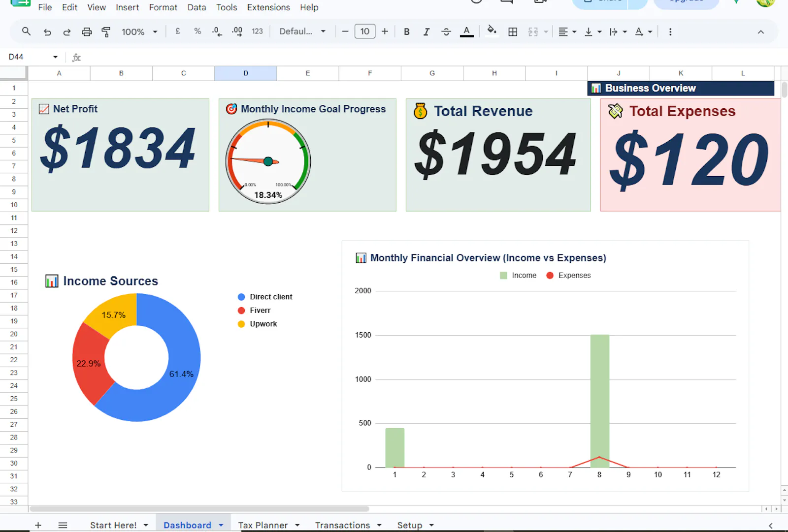Open the File menu
This screenshot has width=788, height=532.
(x=45, y=7)
